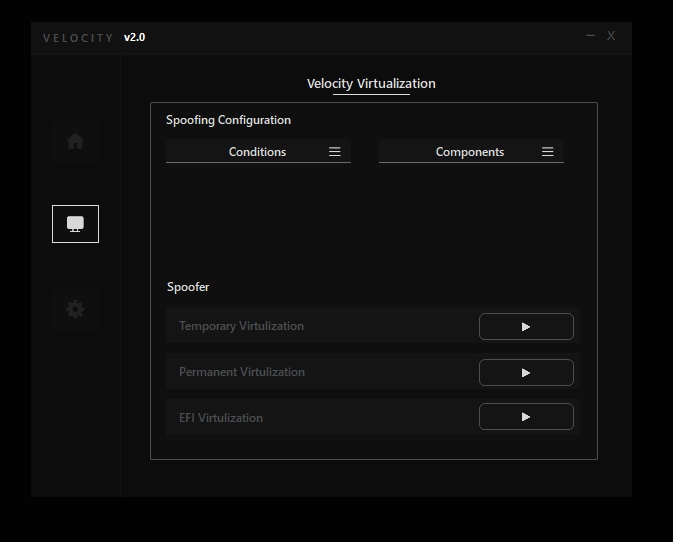Open the Home page from sidebar

point(75,141)
